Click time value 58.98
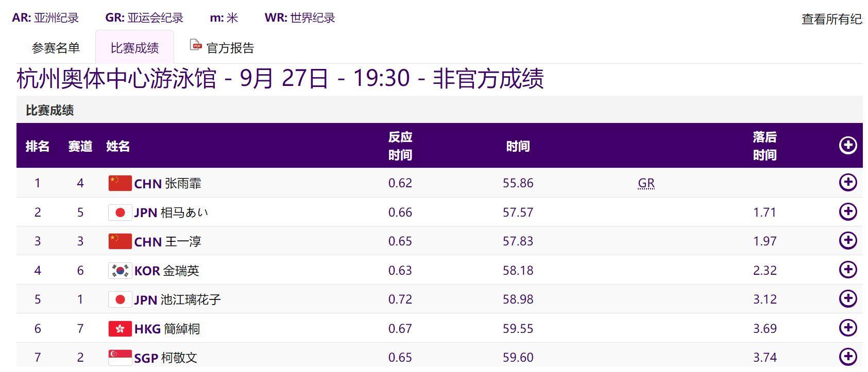This screenshot has height=372, width=868. tap(518, 299)
